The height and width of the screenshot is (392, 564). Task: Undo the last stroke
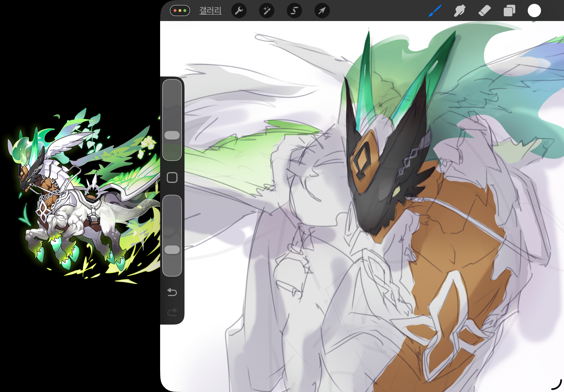click(172, 292)
